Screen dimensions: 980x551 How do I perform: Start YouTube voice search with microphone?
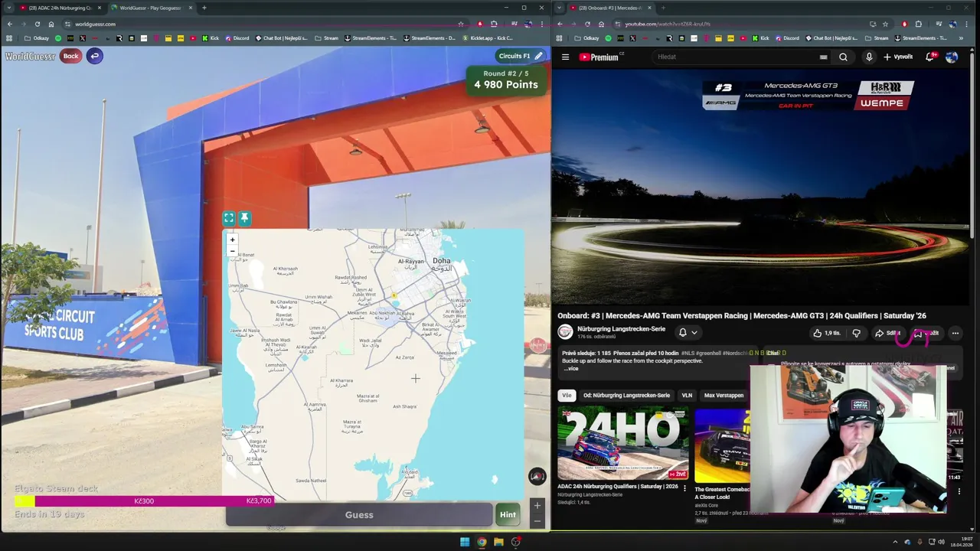869,57
